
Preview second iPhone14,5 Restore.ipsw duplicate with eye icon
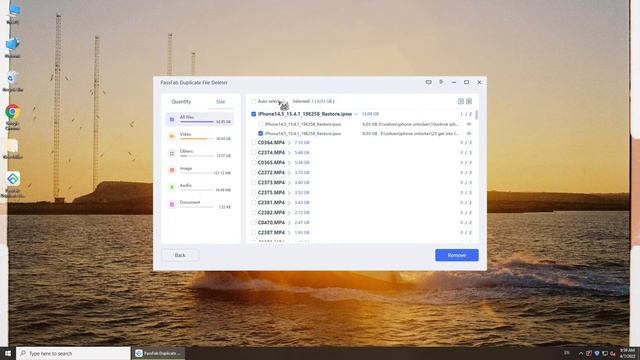coord(469,133)
